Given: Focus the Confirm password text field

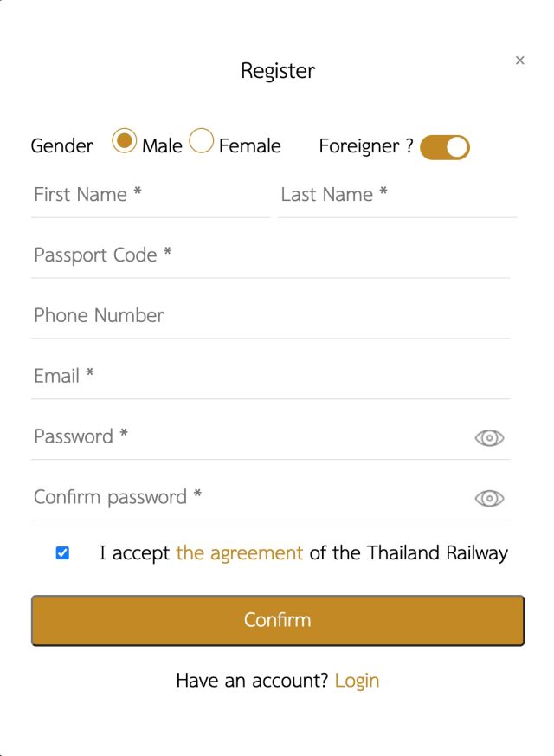Looking at the screenshot, I should [x=251, y=498].
